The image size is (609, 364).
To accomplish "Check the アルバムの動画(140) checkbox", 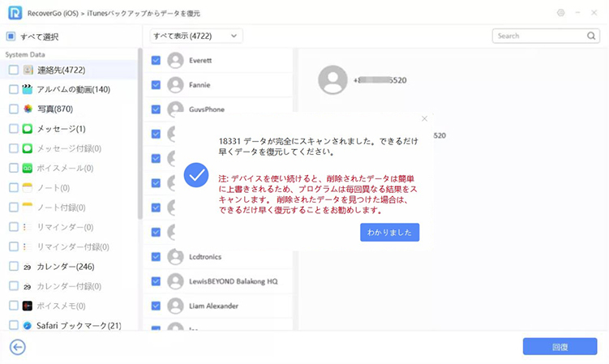I will point(14,89).
